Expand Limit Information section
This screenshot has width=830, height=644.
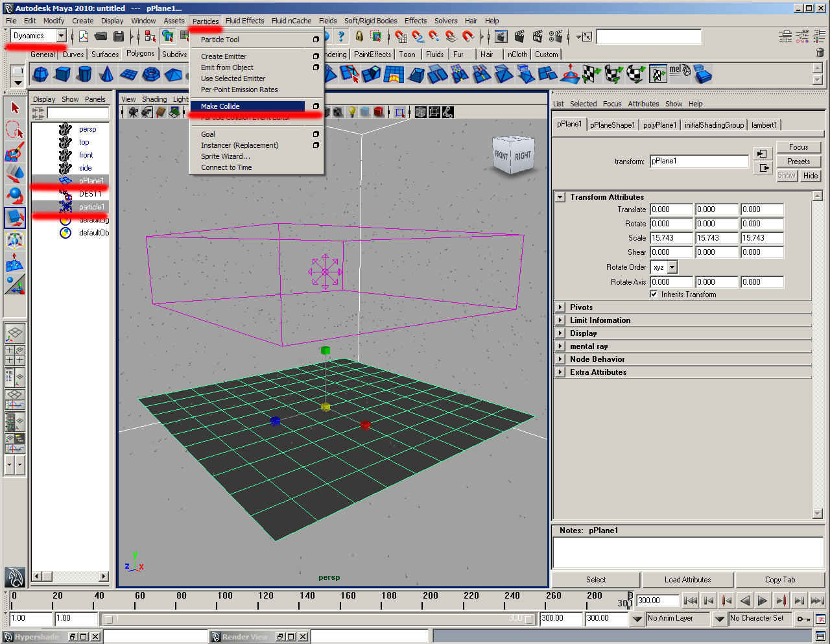(x=560, y=320)
